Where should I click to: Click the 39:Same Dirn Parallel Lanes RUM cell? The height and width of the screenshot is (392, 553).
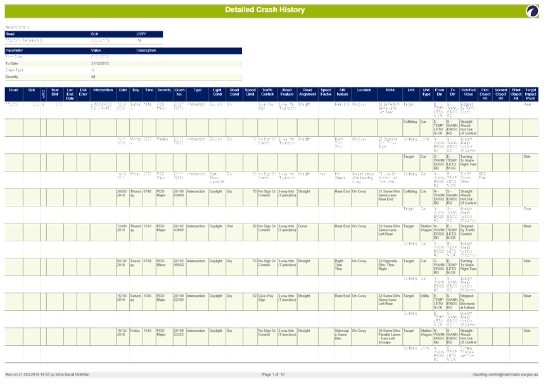(x=390, y=337)
